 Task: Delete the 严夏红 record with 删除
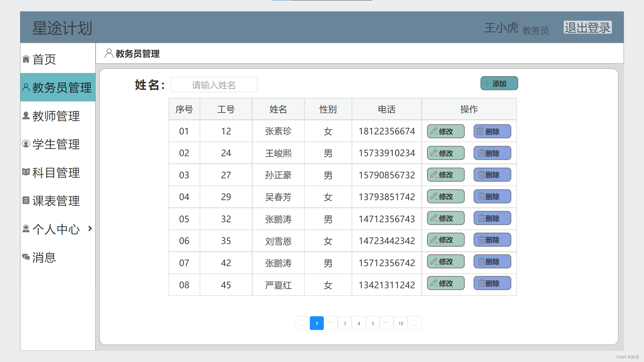(x=492, y=283)
